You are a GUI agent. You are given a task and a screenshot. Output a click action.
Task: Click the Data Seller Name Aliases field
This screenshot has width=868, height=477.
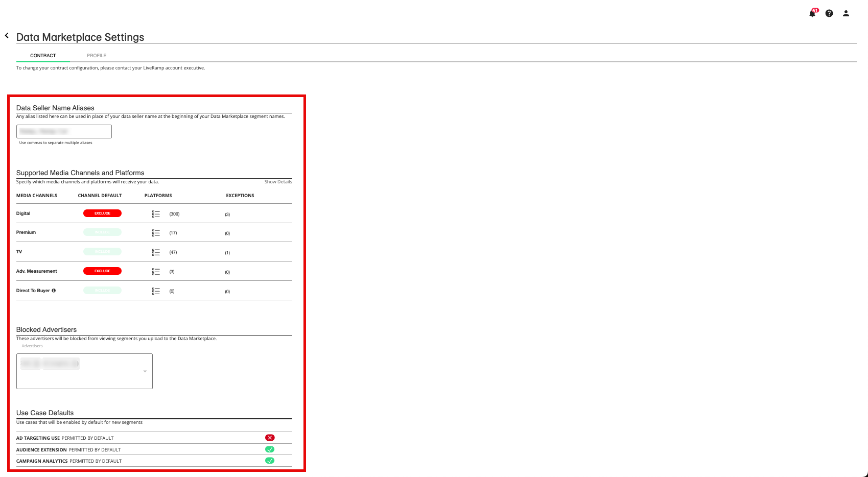tap(64, 131)
